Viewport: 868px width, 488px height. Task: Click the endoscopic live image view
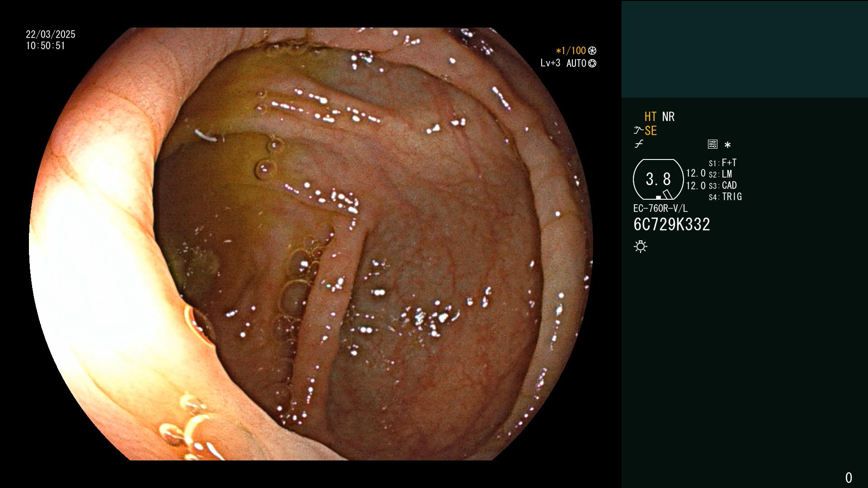click(311, 244)
